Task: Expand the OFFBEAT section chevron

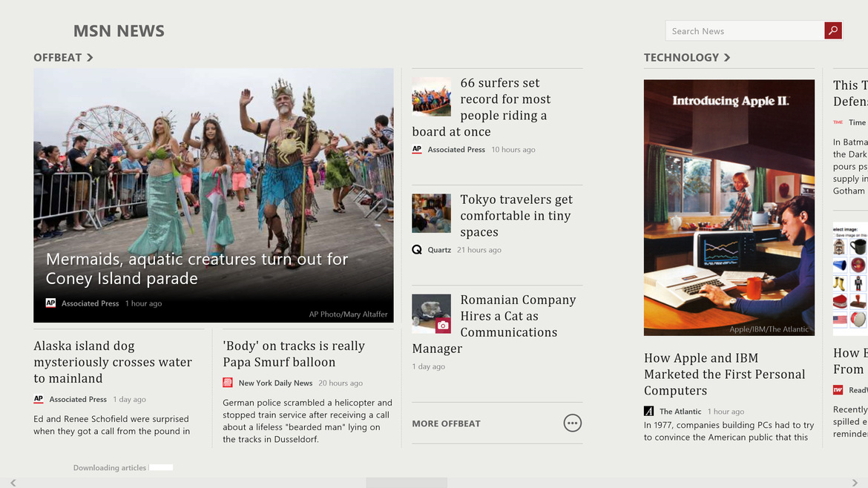Action: pos(91,58)
